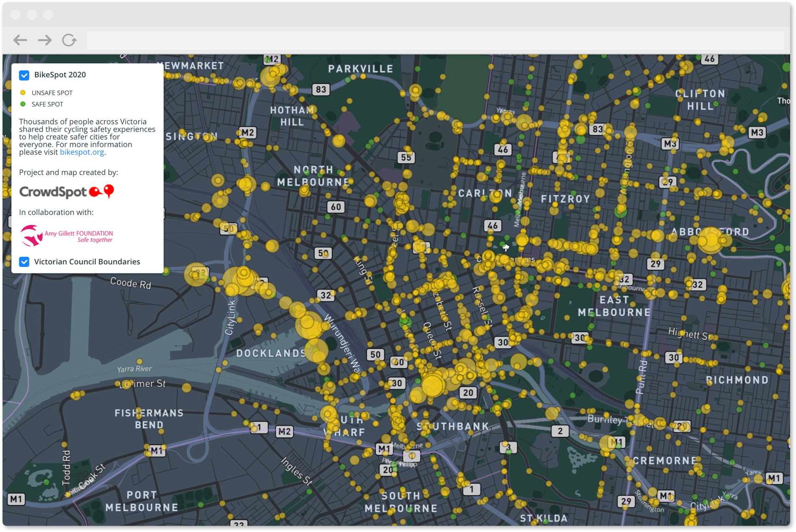Screen dimensions: 796x532
Task: Select the CLIFTON HILL suburb label
Action: point(700,100)
